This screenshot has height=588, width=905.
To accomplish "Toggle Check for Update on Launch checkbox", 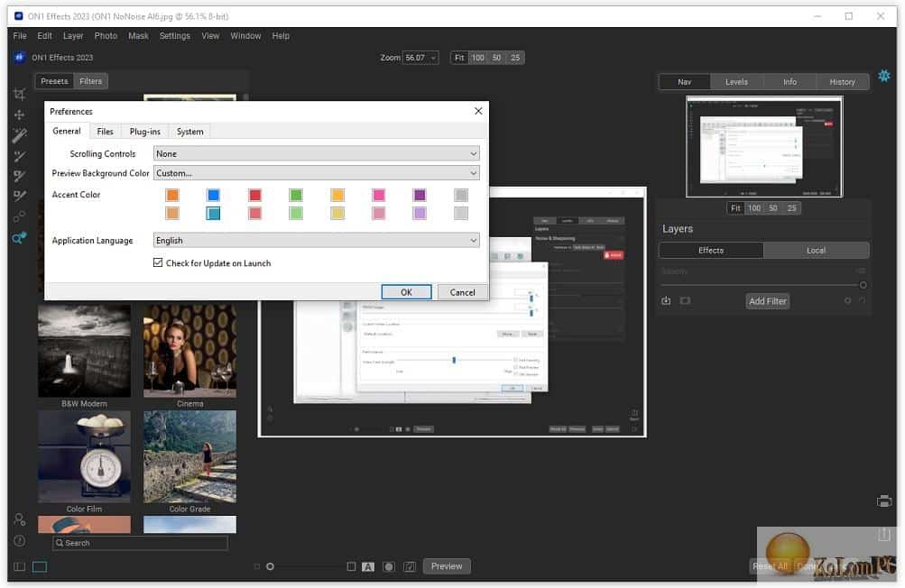I will click(158, 262).
